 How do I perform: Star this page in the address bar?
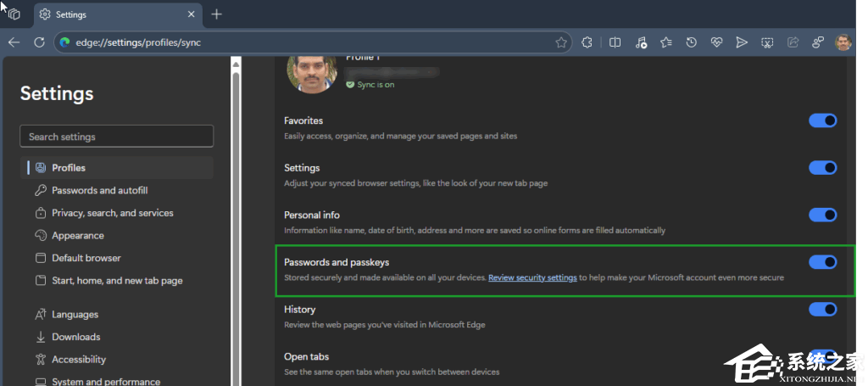tap(560, 42)
